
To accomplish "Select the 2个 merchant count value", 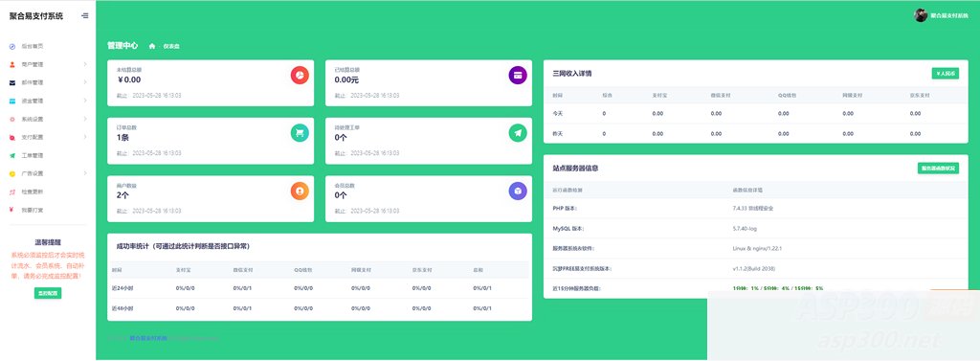I will (x=123, y=195).
